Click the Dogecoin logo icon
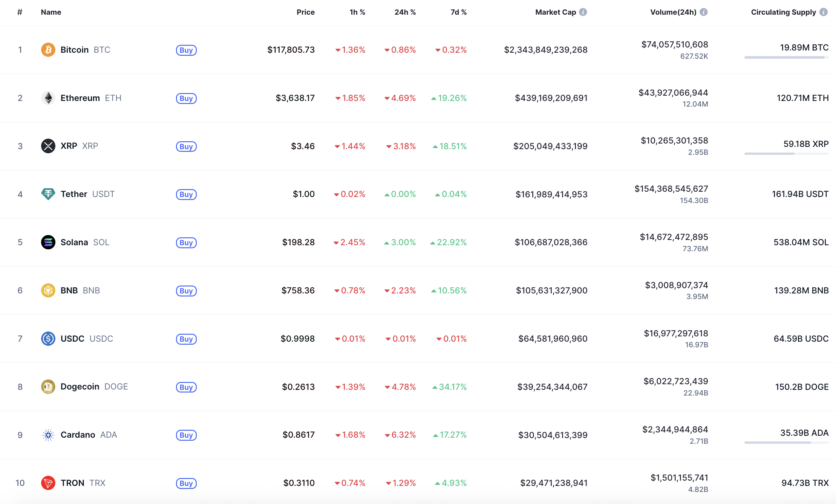The height and width of the screenshot is (504, 836). coord(48,387)
